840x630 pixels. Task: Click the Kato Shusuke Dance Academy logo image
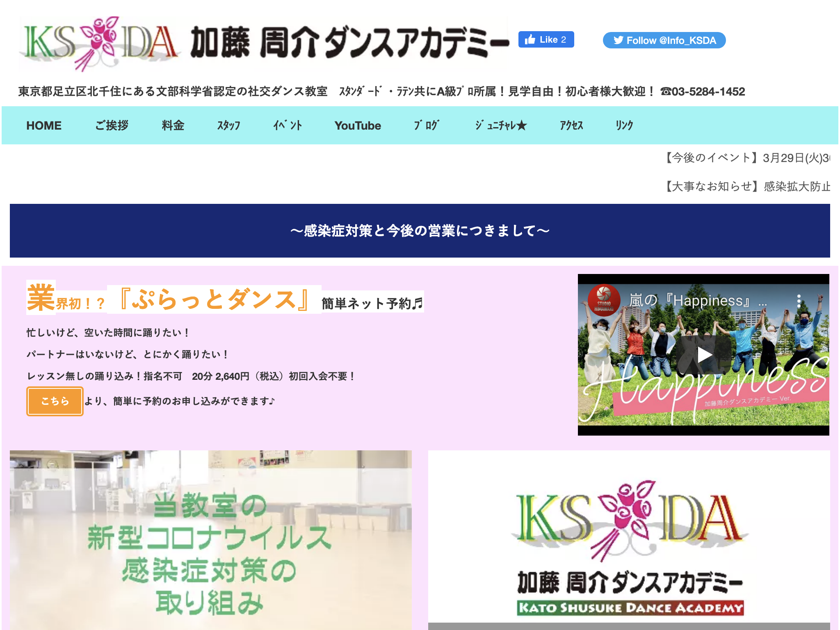pos(629,541)
